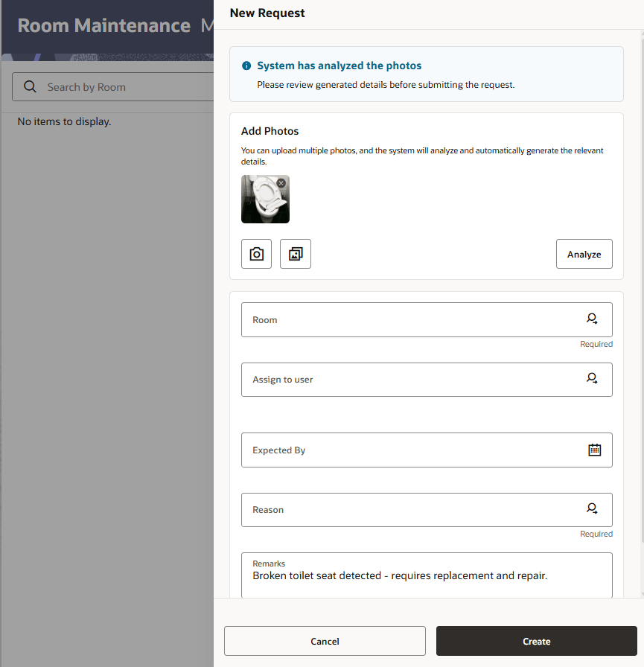Focus the Room input field

click(x=427, y=320)
